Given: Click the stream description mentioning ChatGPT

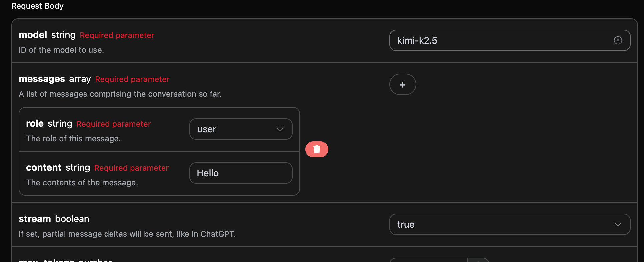Looking at the screenshot, I should 127,234.
